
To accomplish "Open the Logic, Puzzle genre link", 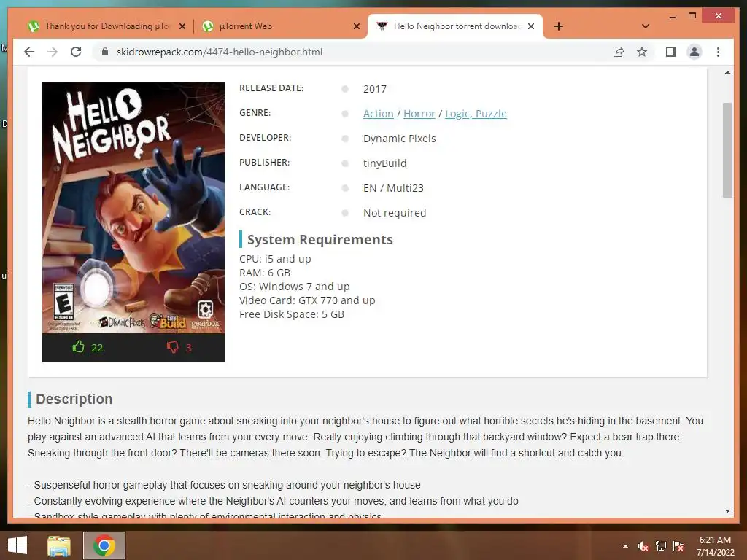I will [476, 114].
